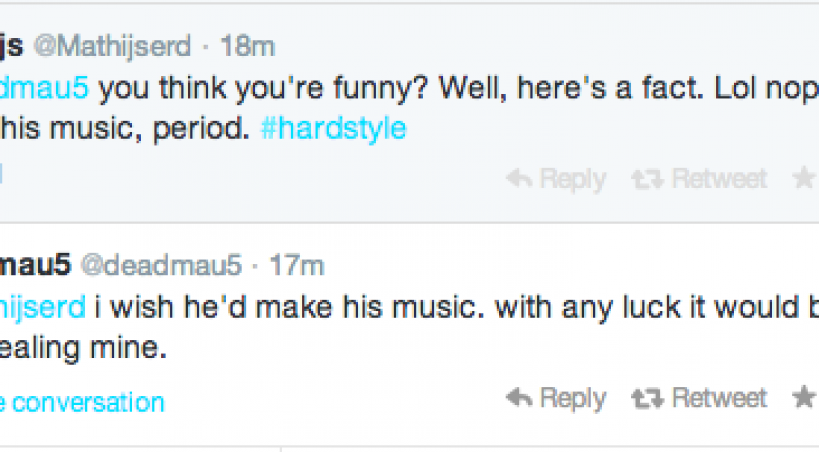This screenshot has width=819, height=452.
Task: Click the Reply arrow icon on Mathijserd's tweet
Action: pos(519,179)
